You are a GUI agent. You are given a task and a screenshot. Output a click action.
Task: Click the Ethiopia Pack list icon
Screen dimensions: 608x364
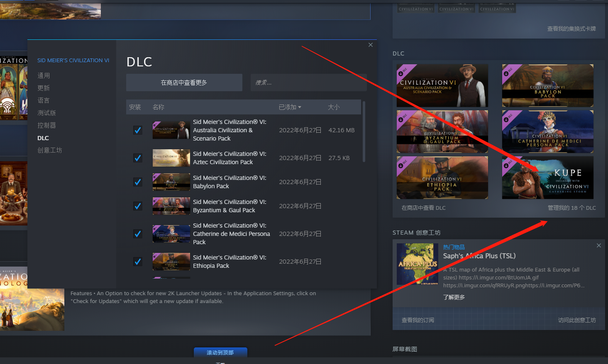pos(171,262)
